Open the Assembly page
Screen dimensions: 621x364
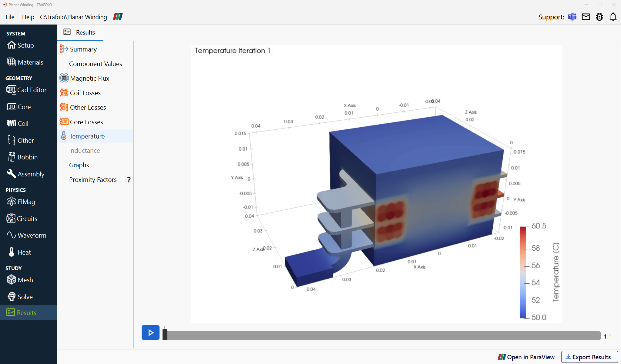[26, 174]
